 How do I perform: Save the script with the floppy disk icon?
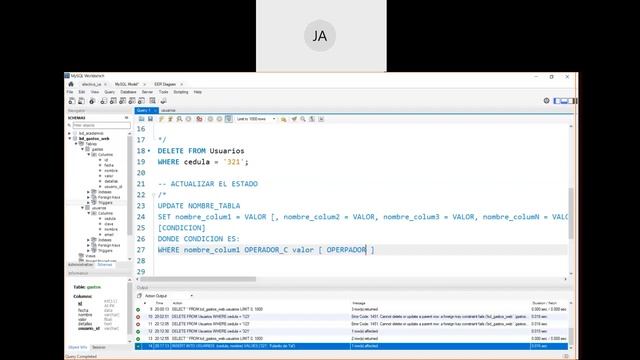coord(150,119)
